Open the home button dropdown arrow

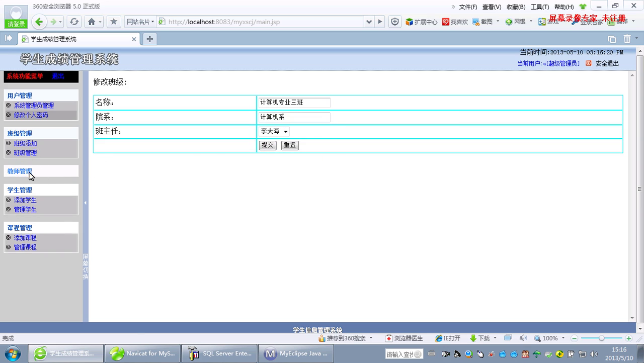point(100,22)
